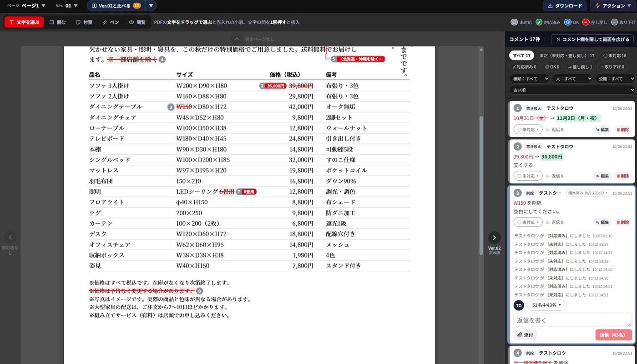Screen dimensions: 637x364
Task: Select the 付箋 sticky note tool
Action: tap(84, 22)
